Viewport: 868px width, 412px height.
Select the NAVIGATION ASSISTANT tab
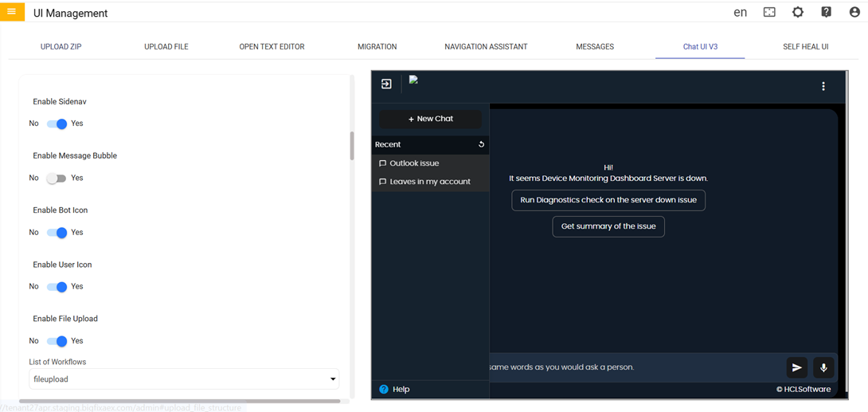pyautogui.click(x=486, y=46)
